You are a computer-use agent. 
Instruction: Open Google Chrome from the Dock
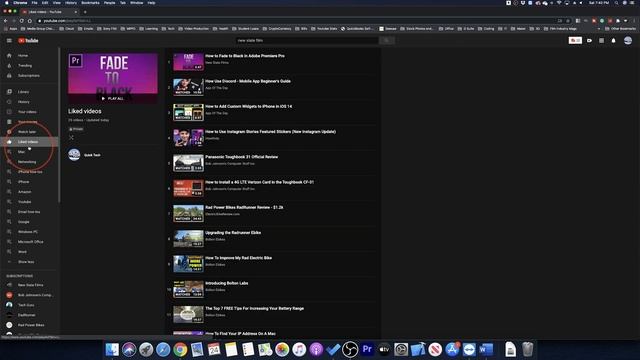[x=180, y=349]
